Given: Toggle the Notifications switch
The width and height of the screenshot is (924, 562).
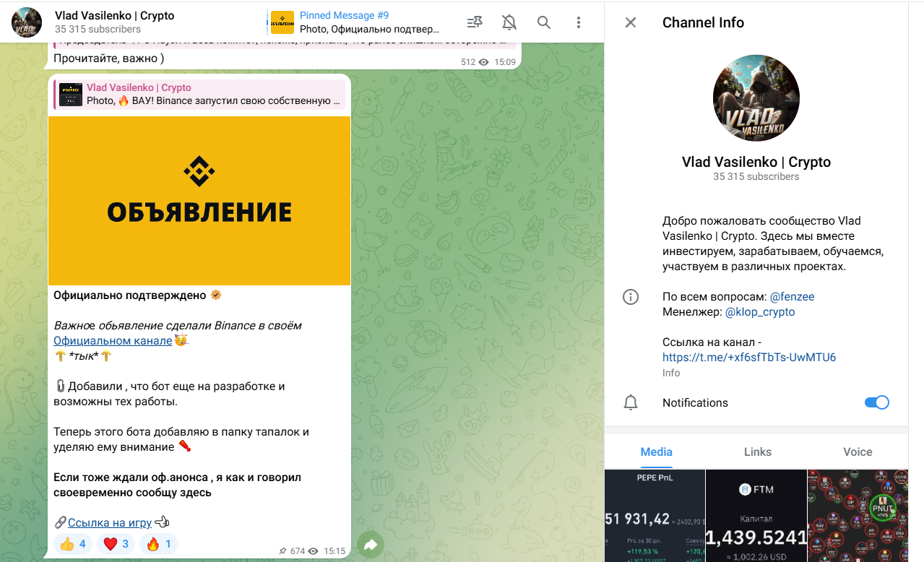Looking at the screenshot, I should (877, 402).
